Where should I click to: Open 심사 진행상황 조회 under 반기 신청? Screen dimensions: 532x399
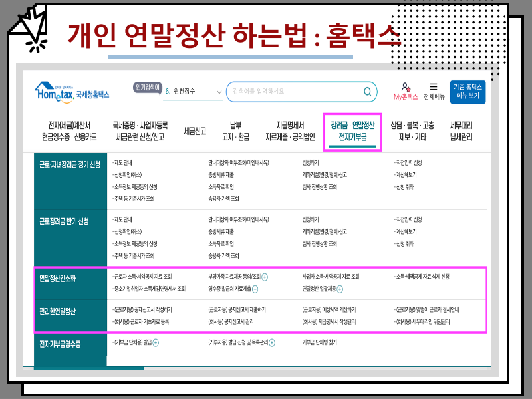click(319, 243)
